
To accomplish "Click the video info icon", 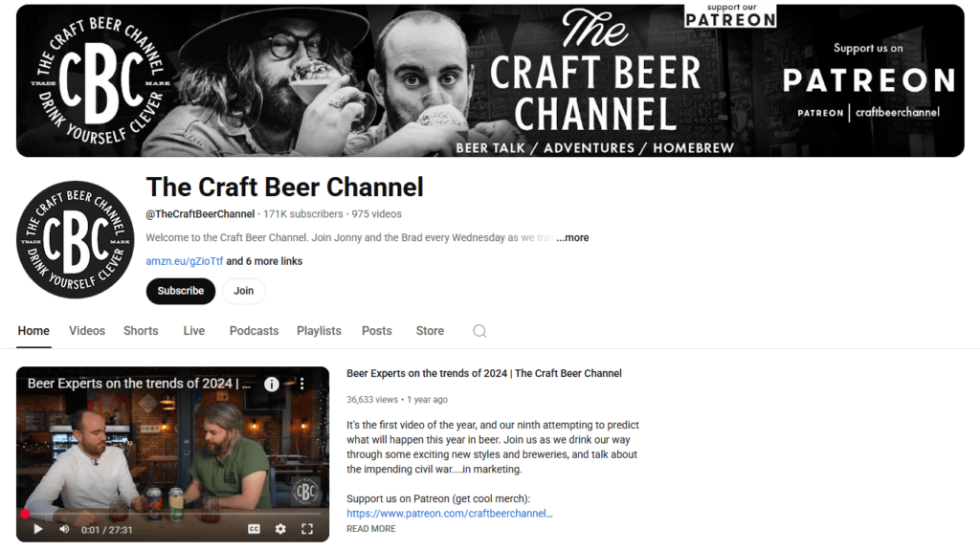I will point(272,384).
